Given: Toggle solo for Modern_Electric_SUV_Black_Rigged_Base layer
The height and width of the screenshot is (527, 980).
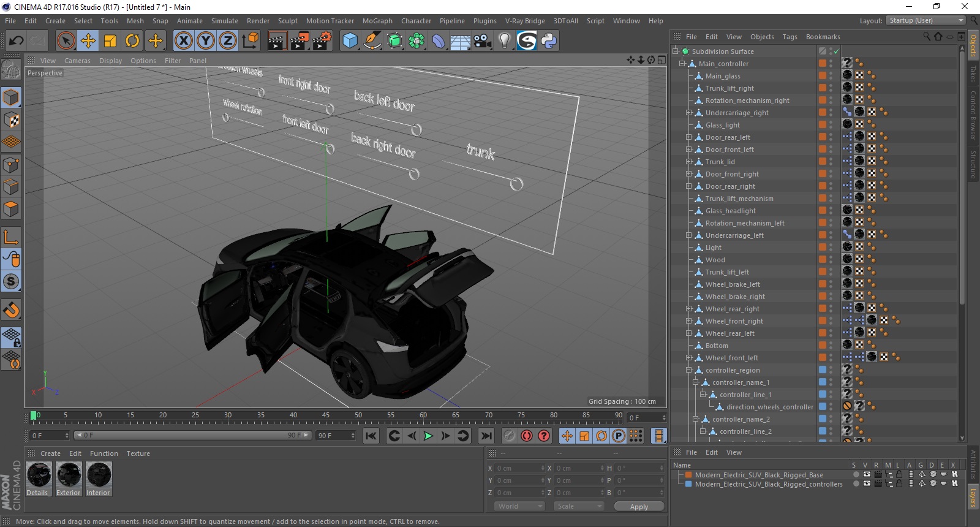Looking at the screenshot, I should click(856, 474).
